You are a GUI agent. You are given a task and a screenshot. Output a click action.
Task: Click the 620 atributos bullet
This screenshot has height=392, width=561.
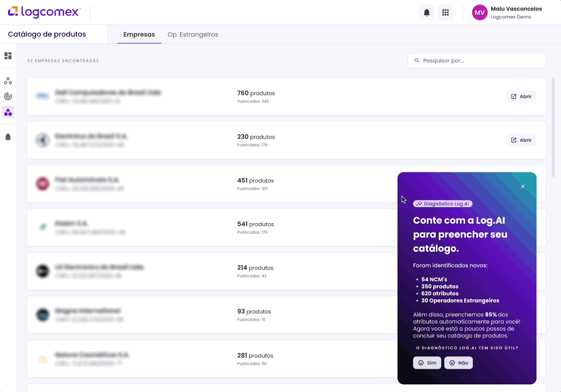pos(440,294)
